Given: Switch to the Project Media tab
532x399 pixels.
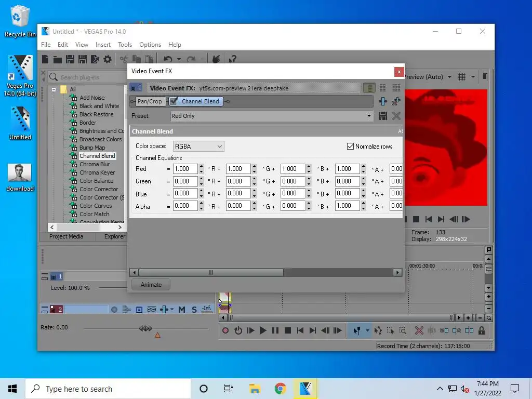Looking at the screenshot, I should [x=66, y=236].
